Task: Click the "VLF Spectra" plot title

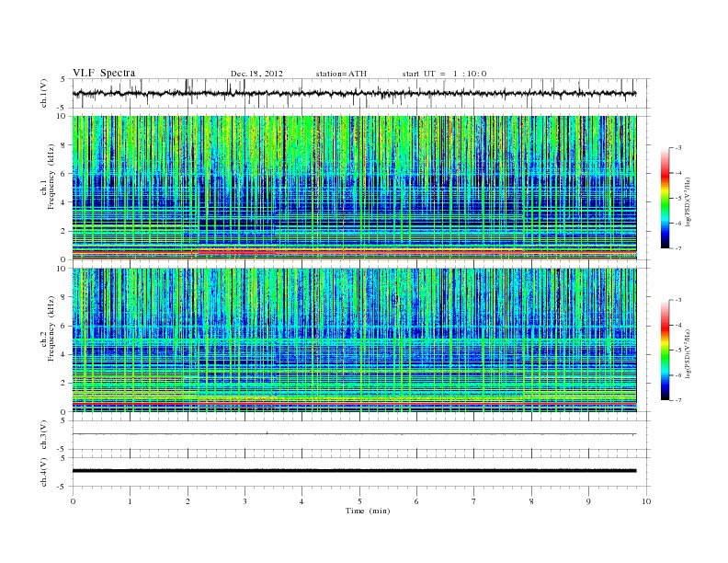Action: point(104,73)
